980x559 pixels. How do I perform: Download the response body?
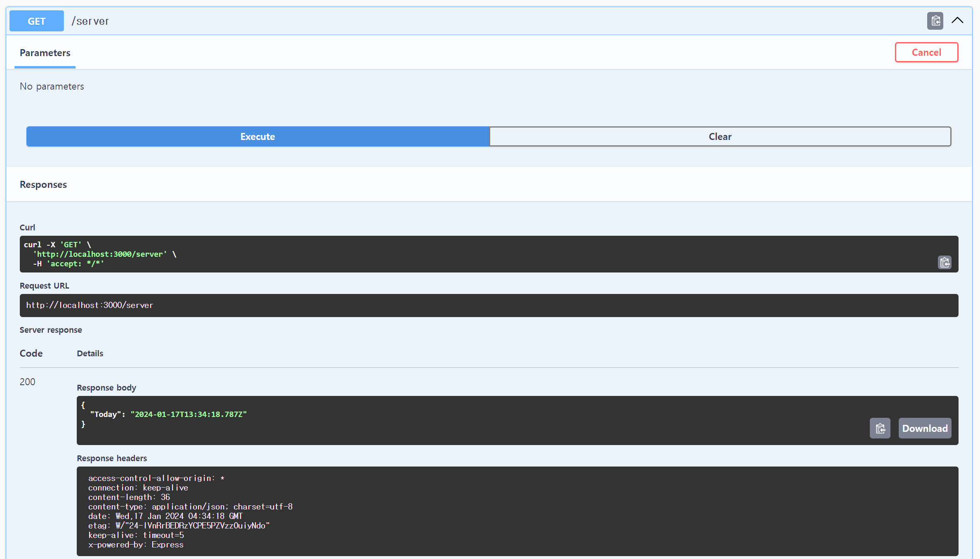coord(924,428)
